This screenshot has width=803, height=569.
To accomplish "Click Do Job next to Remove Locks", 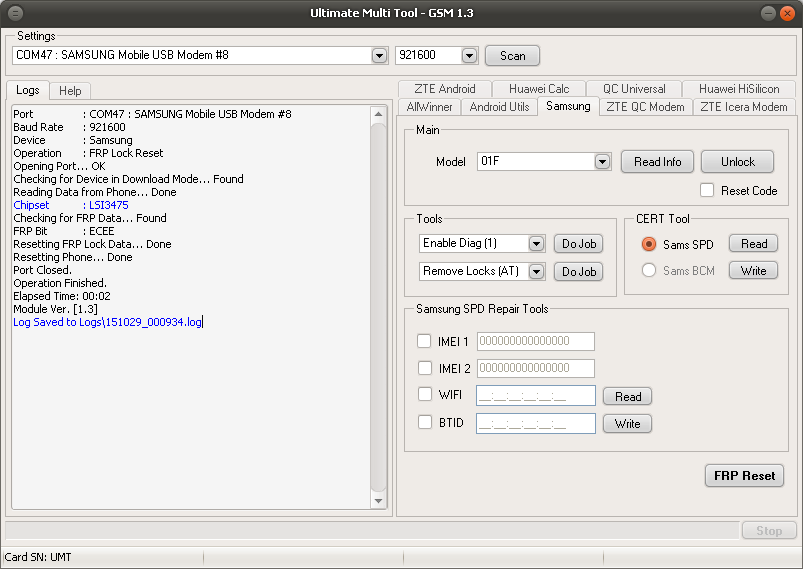I will click(579, 271).
